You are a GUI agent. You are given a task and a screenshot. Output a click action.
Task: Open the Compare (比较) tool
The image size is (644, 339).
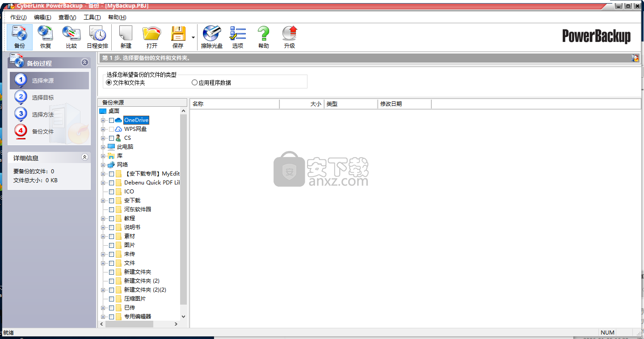point(72,37)
